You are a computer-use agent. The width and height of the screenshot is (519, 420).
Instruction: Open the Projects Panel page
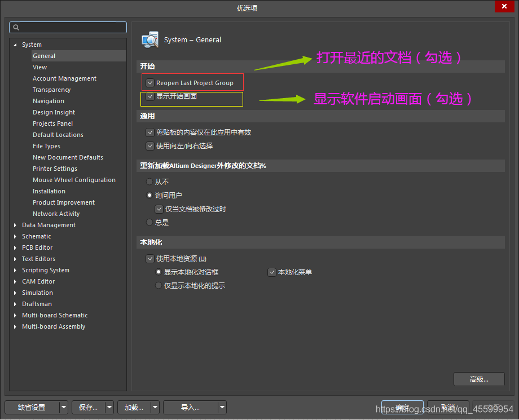pos(52,123)
